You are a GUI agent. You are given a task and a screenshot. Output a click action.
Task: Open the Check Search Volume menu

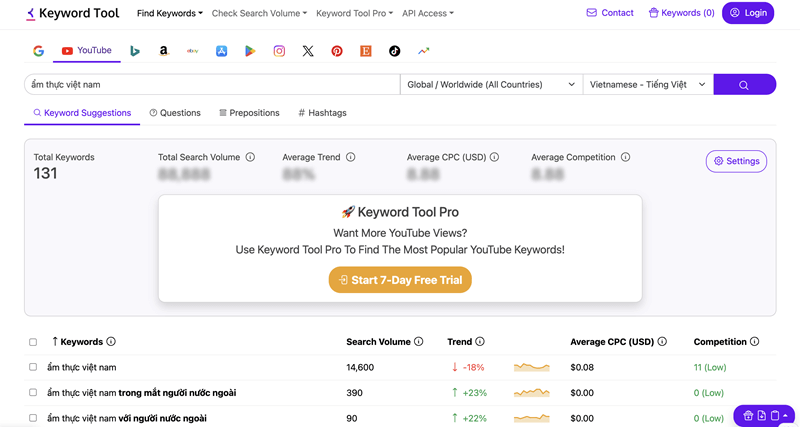[x=259, y=13]
